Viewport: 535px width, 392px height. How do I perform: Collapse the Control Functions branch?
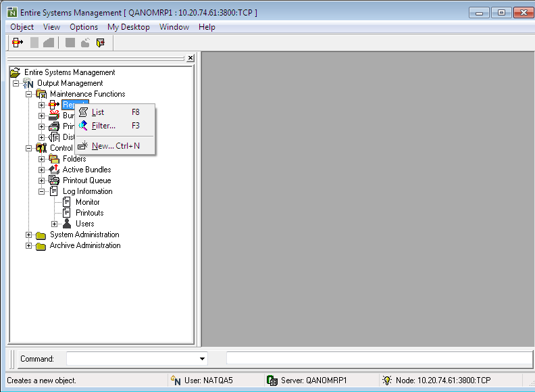[x=28, y=148]
